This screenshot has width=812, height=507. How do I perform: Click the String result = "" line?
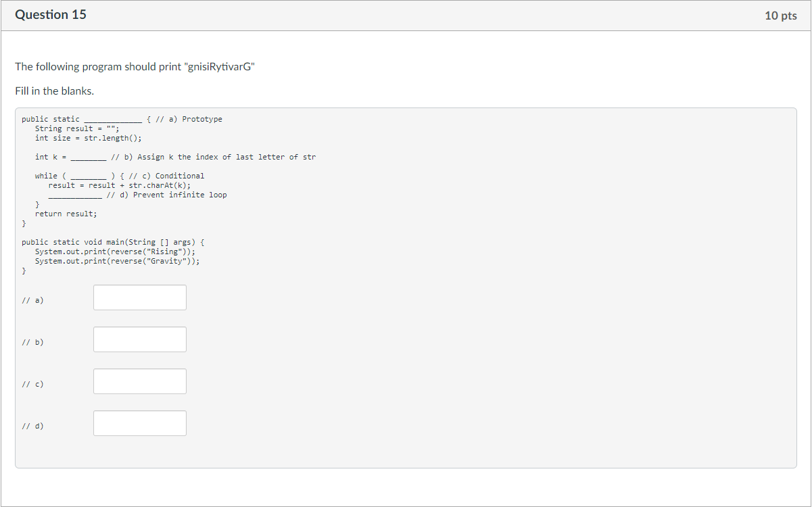(x=77, y=128)
